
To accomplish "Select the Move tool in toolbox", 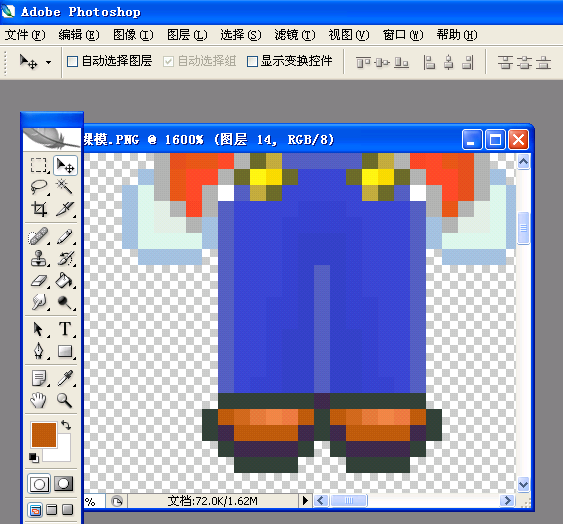I will (x=65, y=166).
